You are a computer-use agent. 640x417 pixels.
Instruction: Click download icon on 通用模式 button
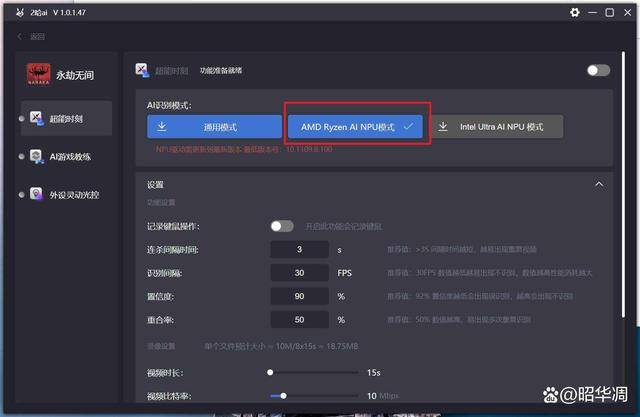tap(162, 126)
